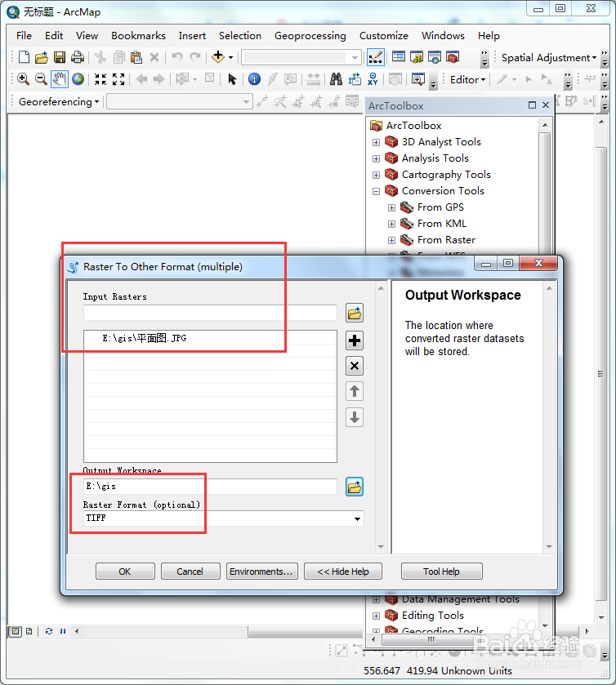Open the Georeferencing dropdown menu

(x=59, y=102)
